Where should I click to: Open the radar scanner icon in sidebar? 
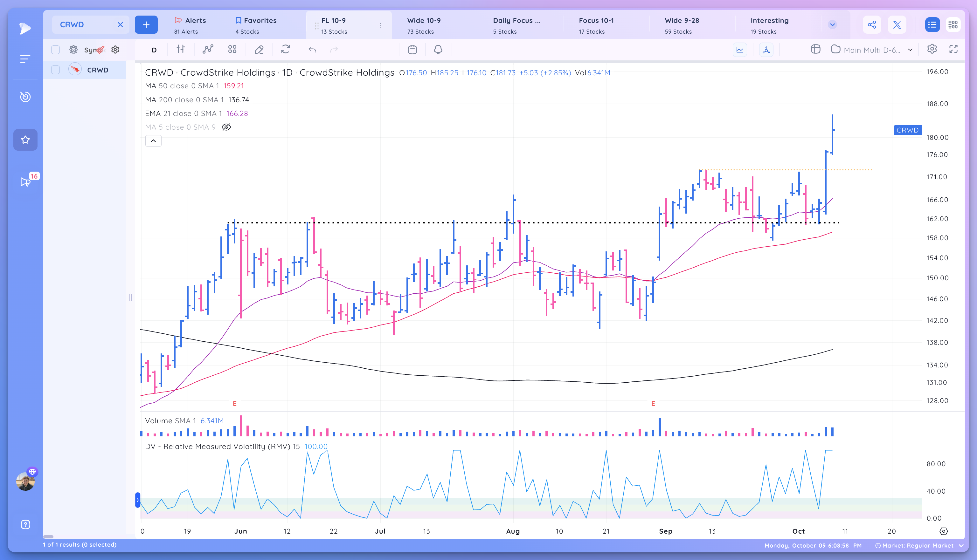25,97
